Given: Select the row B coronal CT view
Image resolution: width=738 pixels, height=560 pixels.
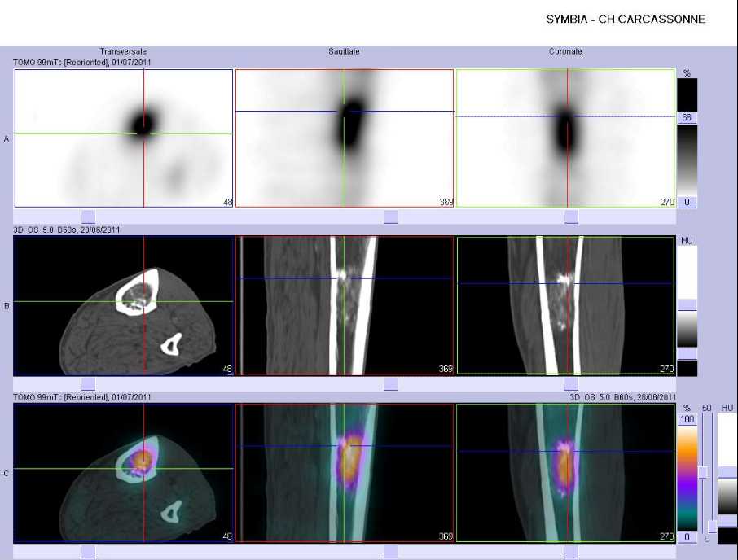Looking at the screenshot, I should click(x=565, y=305).
